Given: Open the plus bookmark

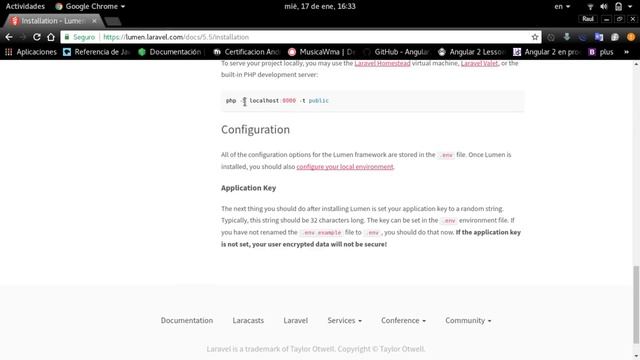Looking at the screenshot, I should tap(601, 52).
